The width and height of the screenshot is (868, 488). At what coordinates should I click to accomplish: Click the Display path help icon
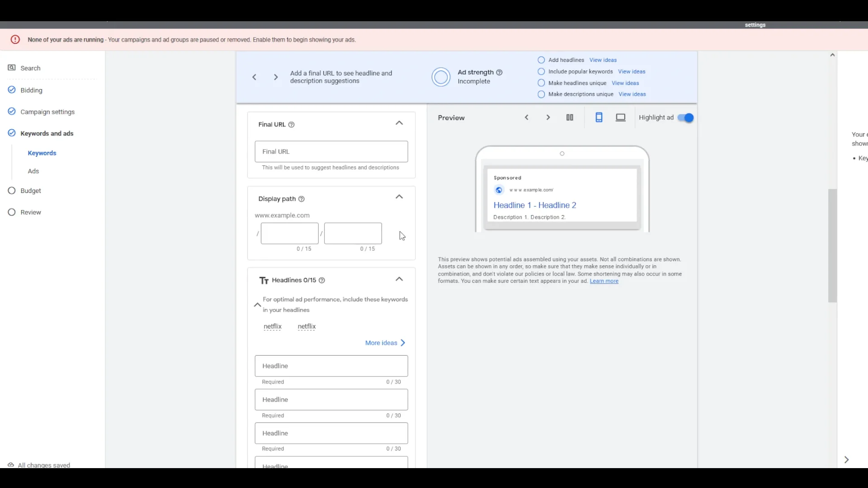tap(302, 199)
